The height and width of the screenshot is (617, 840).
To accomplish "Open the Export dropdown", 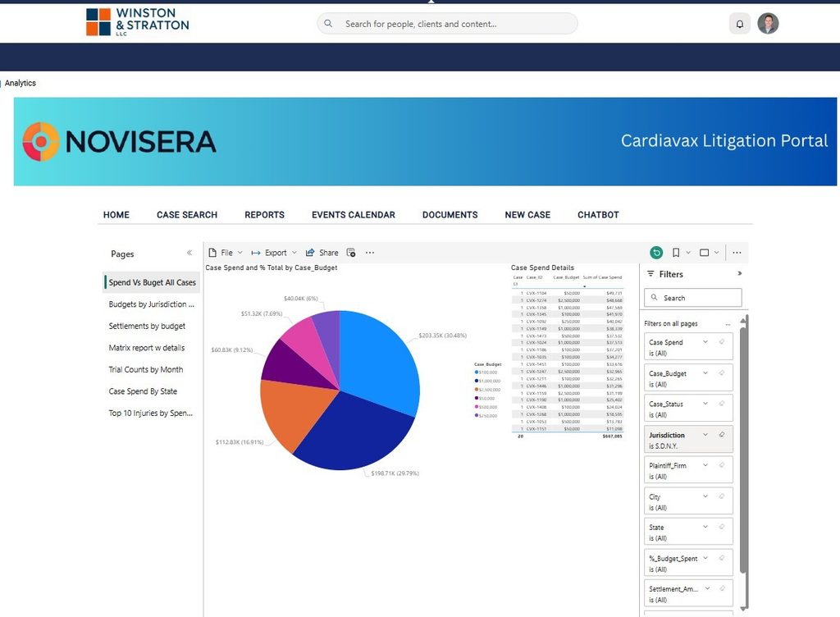I will tap(274, 252).
